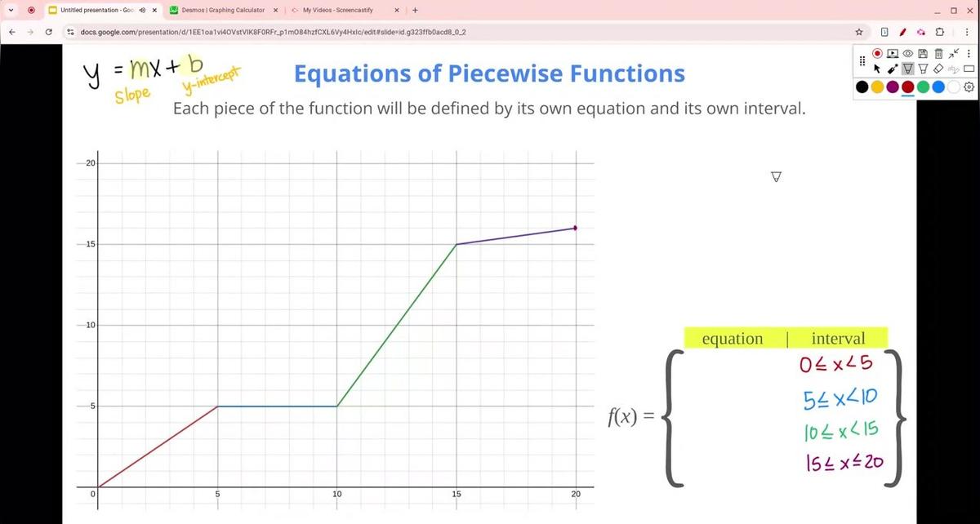
Task: Collapse the annotation toolbar with the shrink arrows
Action: point(953,52)
